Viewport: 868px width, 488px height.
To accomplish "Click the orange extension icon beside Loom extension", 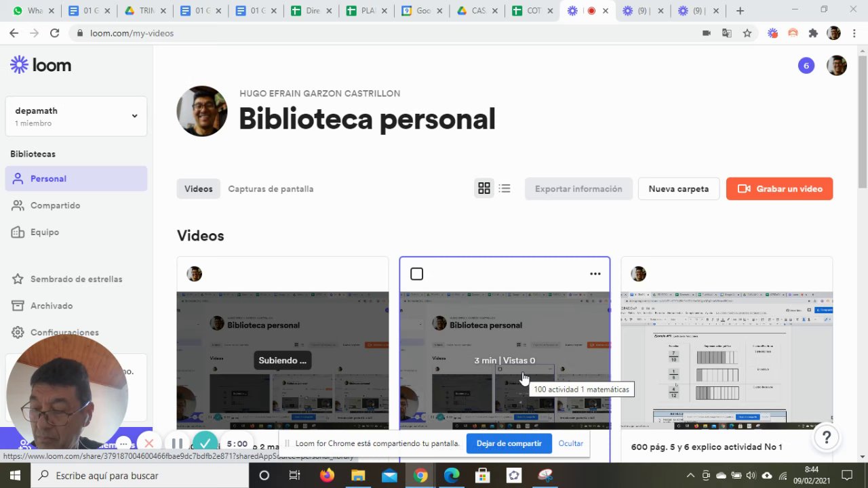I will pos(793,33).
